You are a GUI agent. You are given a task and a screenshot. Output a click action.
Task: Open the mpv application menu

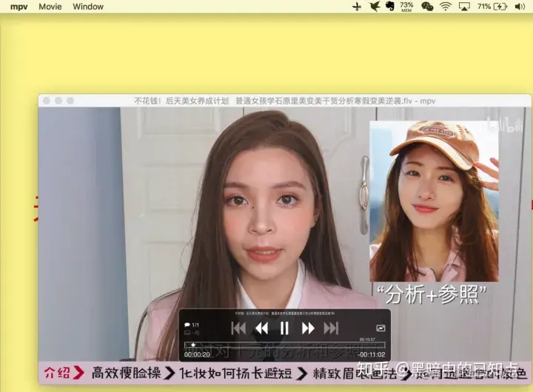[19, 7]
